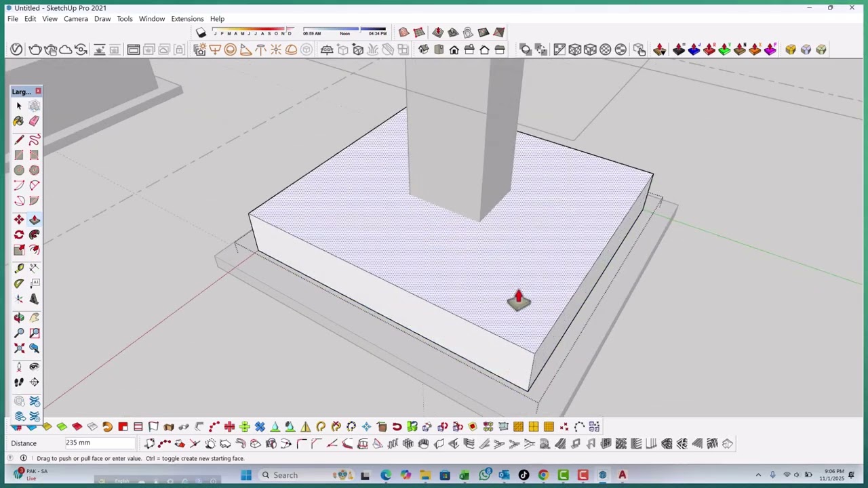Select the Freehand tool

point(34,140)
